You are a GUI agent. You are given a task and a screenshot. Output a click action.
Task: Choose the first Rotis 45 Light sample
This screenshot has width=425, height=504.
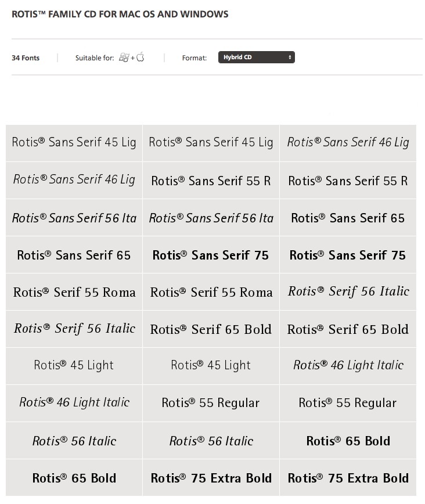[74, 366]
